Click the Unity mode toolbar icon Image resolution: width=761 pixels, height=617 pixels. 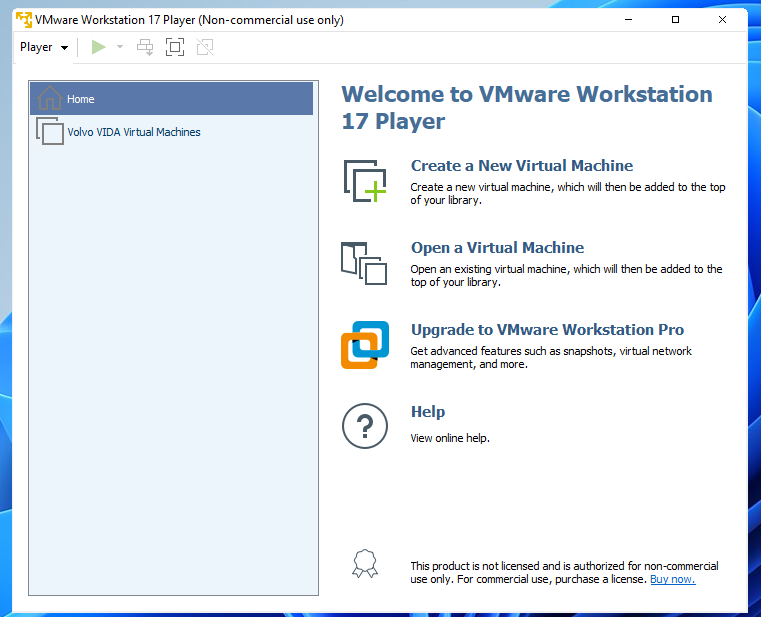(205, 47)
